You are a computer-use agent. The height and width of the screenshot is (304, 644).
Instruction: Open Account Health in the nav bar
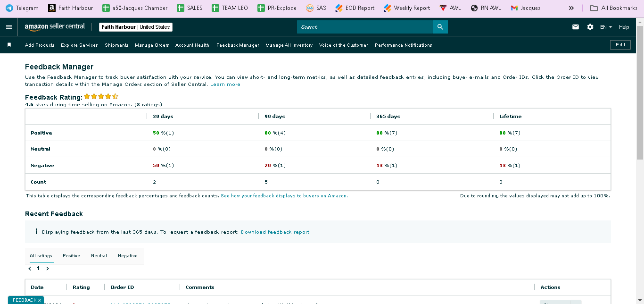click(x=192, y=45)
